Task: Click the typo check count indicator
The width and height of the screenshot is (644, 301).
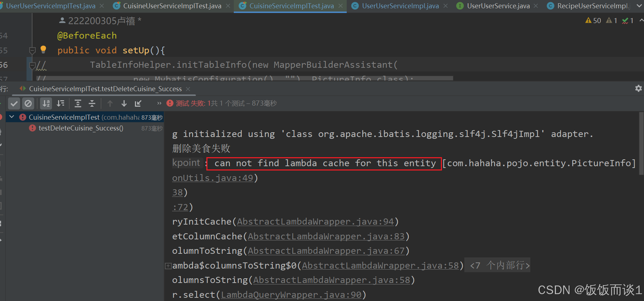Action: click(628, 21)
